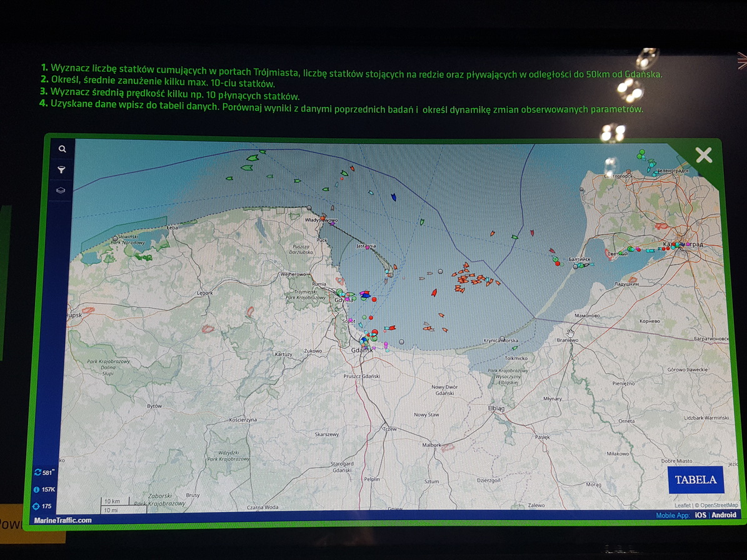Image resolution: width=747 pixels, height=560 pixels.
Task: Open the vessel filter funnel icon
Action: point(61,169)
